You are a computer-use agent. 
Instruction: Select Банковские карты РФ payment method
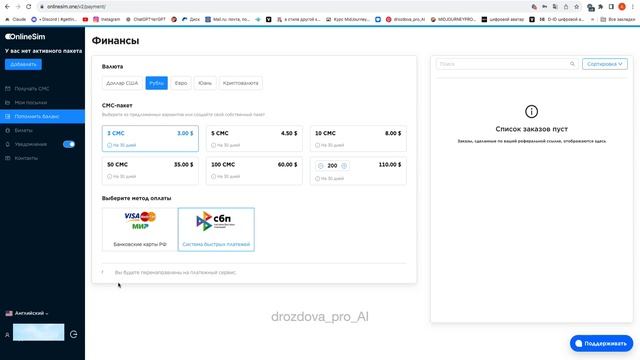click(140, 229)
